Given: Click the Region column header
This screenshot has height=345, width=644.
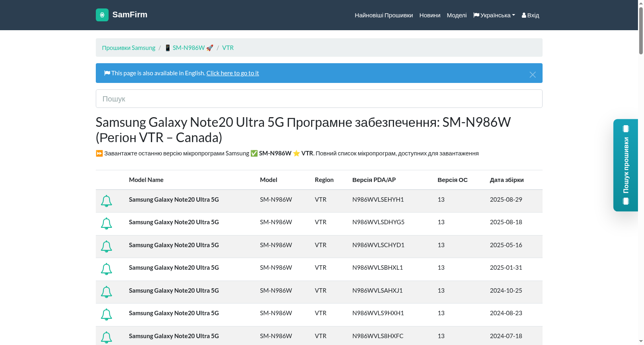Looking at the screenshot, I should 324,180.
